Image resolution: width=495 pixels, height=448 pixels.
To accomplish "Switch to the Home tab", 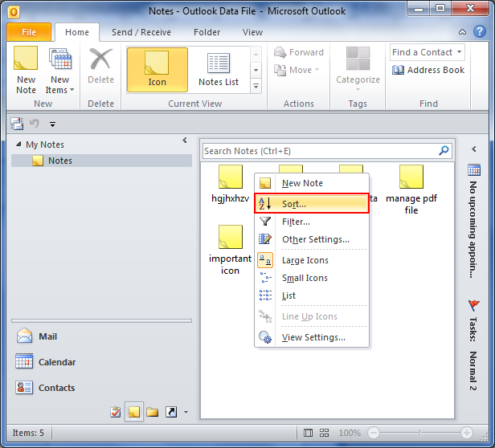I will pyautogui.click(x=77, y=32).
